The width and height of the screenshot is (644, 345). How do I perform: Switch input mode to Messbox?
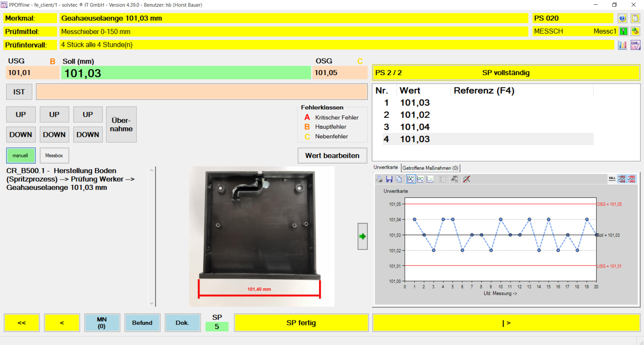[54, 155]
